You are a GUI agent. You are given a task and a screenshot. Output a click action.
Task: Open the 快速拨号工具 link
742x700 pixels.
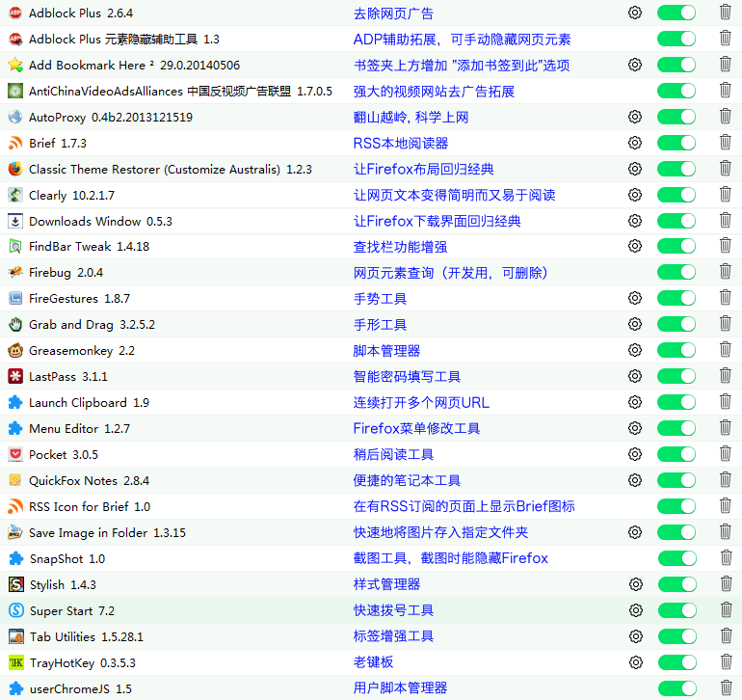(393, 611)
